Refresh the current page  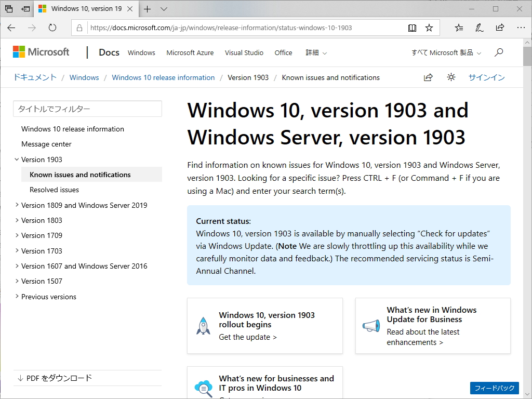tap(52, 28)
